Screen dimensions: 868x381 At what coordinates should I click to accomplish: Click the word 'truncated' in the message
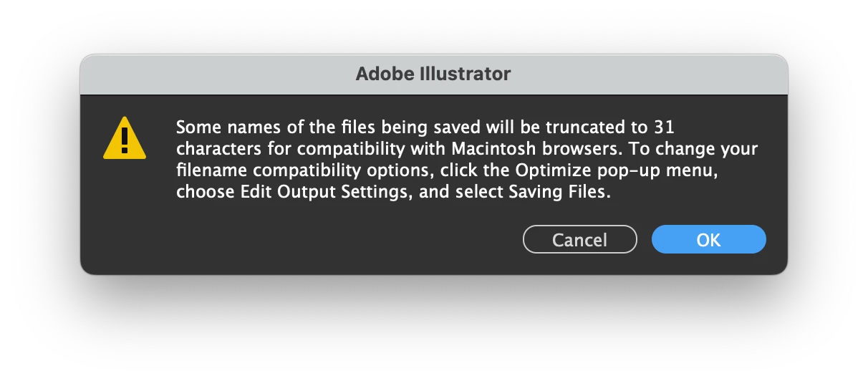point(588,128)
